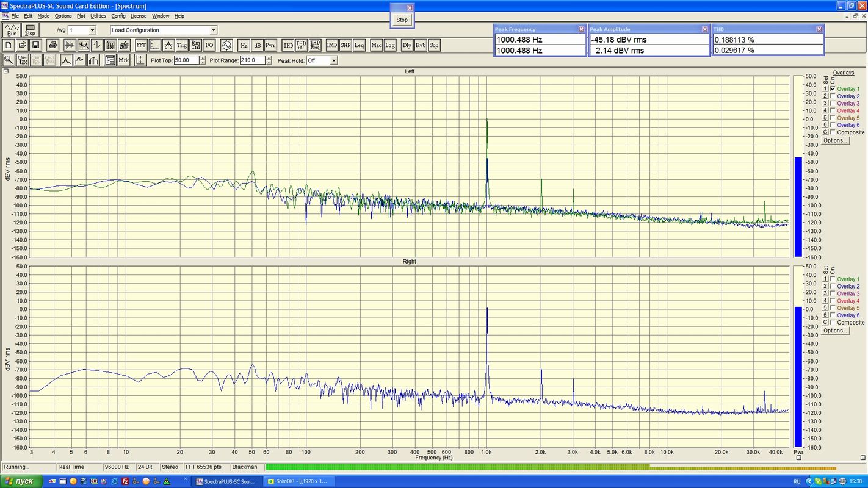
Task: Click the Plot Top value field
Action: [186, 60]
